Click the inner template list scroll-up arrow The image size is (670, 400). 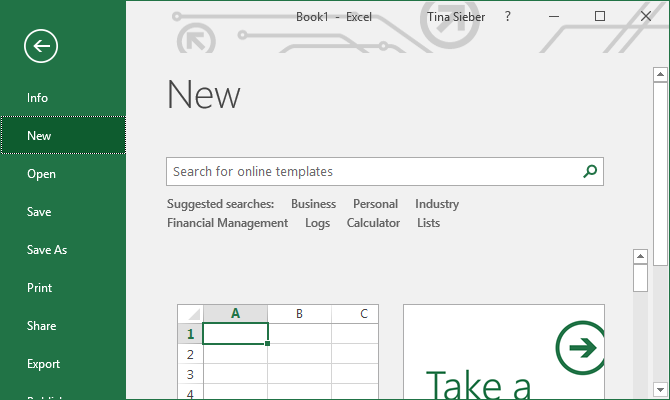(640, 256)
